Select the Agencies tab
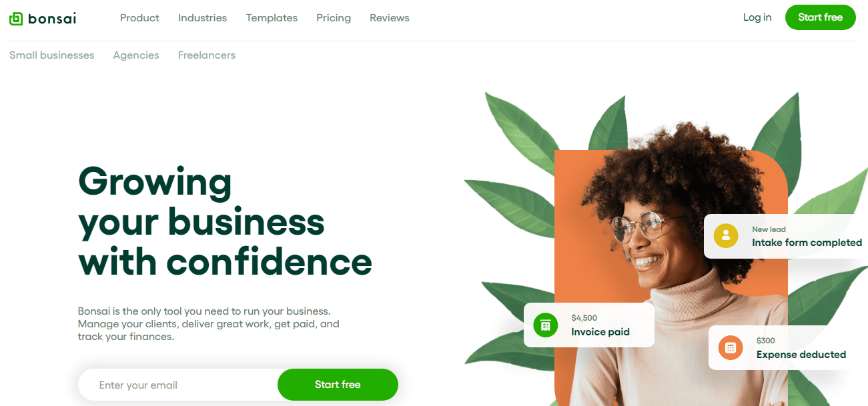868x406 pixels. point(136,55)
